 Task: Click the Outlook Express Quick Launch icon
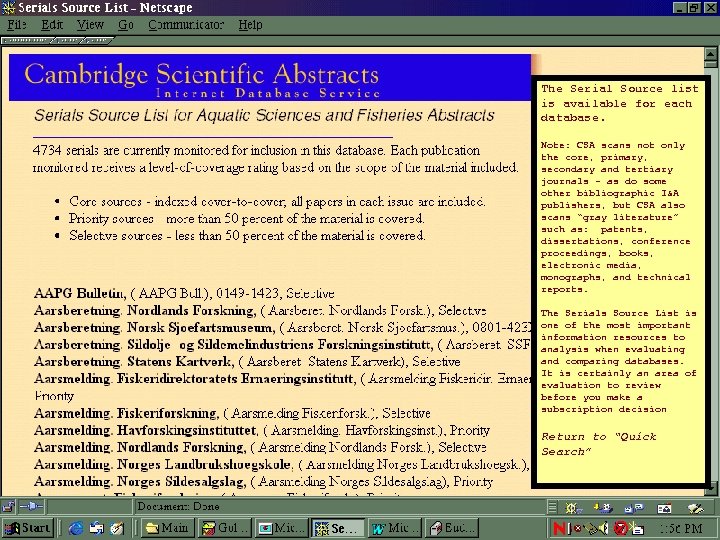[x=97, y=529]
